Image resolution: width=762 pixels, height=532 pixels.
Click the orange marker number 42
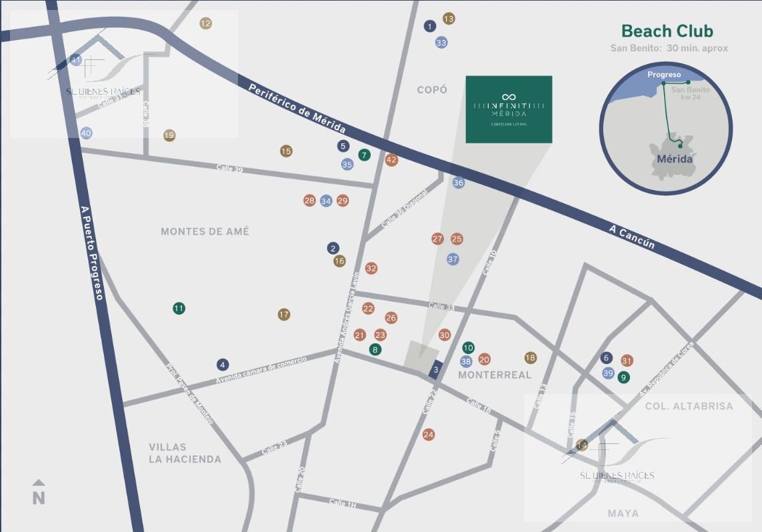coord(391,160)
